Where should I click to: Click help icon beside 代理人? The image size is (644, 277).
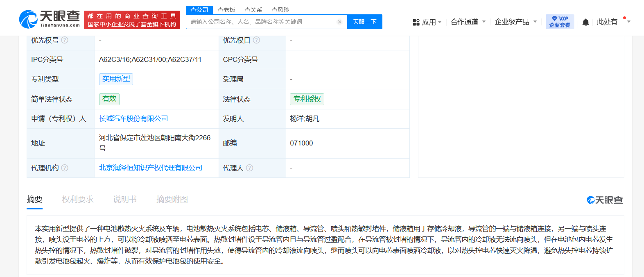pyautogui.click(x=249, y=168)
